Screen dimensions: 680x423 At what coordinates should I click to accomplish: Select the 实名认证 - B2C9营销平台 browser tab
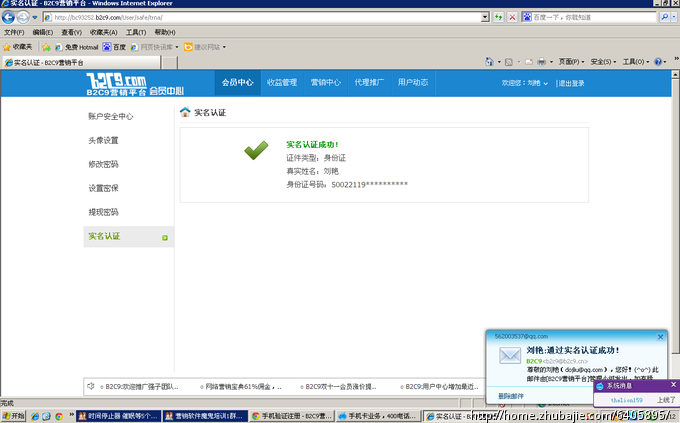(81, 62)
